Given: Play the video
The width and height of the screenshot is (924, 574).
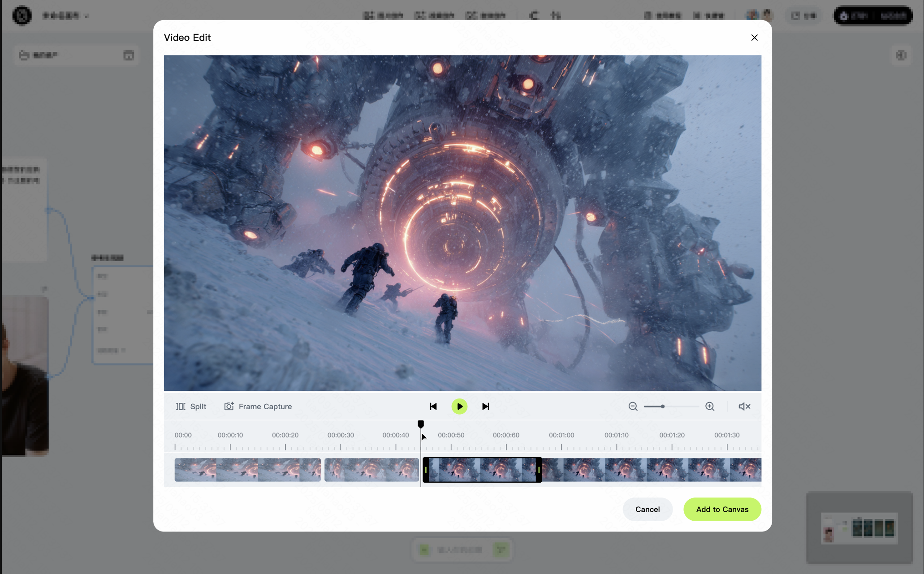Looking at the screenshot, I should (x=459, y=406).
